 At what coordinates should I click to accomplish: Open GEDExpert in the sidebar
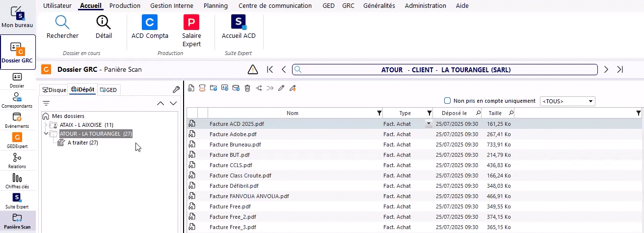(17, 141)
